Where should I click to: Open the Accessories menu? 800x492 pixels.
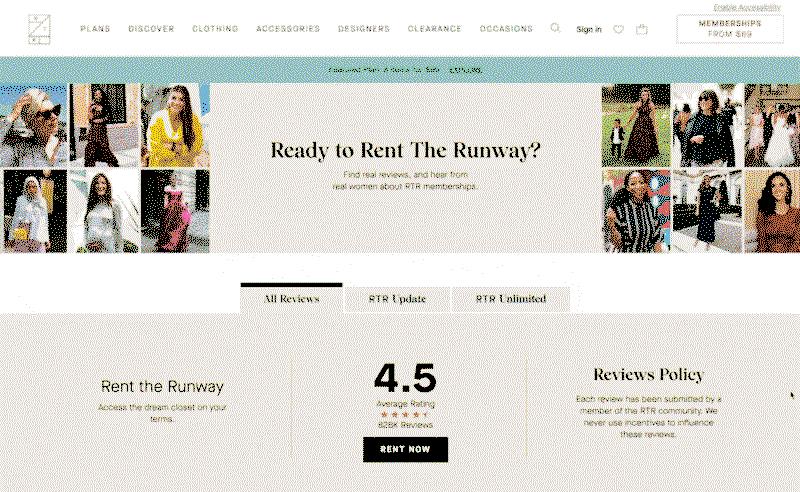click(x=288, y=29)
